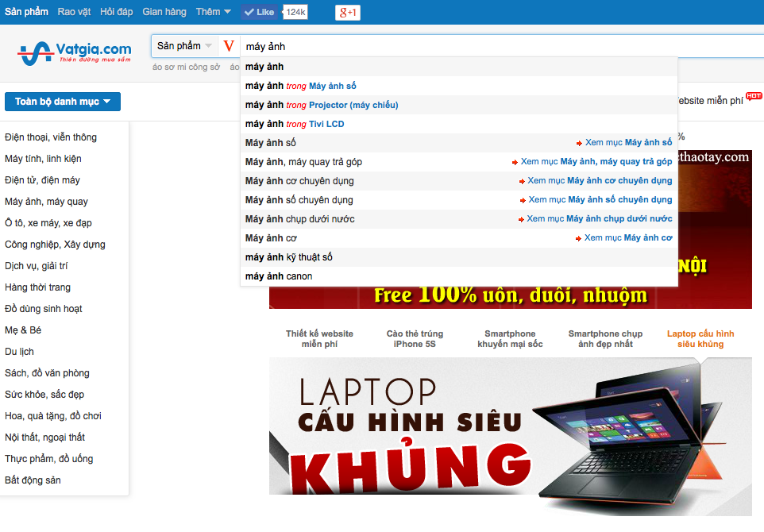Click the search input containing máy ảnh
This screenshot has height=532, width=764.
click(x=477, y=47)
